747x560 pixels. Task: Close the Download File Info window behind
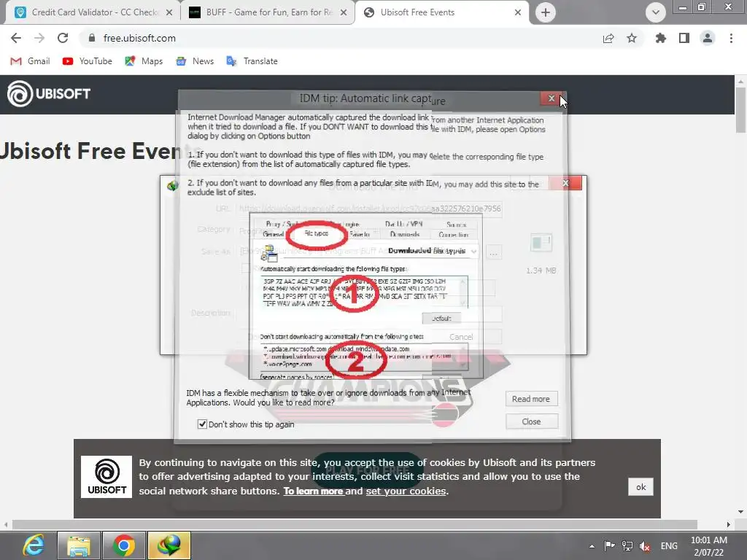(565, 183)
